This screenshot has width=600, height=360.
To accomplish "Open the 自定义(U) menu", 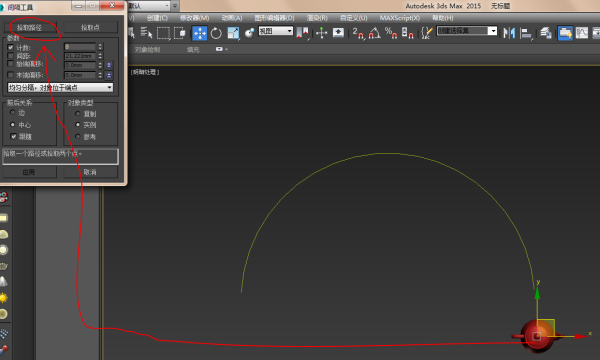I will (x=354, y=18).
